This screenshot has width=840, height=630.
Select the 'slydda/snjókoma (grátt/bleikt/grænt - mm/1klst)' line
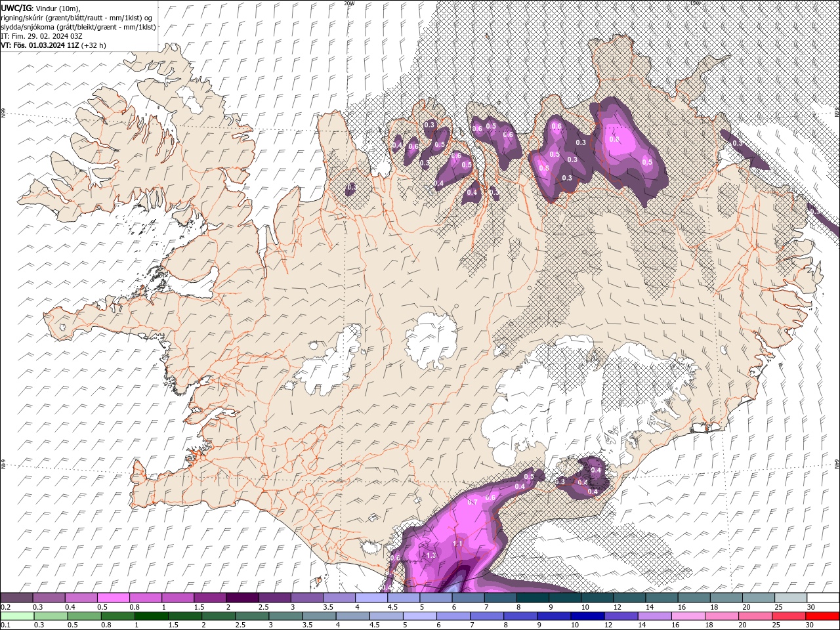tap(78, 27)
